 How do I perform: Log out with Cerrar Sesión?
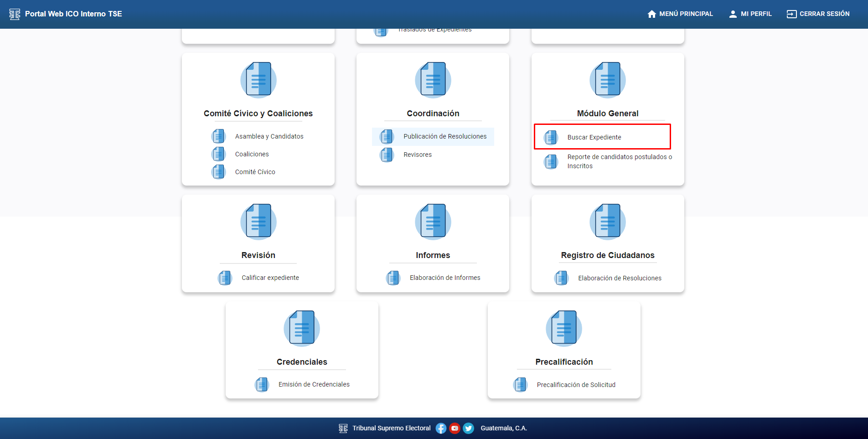point(818,14)
